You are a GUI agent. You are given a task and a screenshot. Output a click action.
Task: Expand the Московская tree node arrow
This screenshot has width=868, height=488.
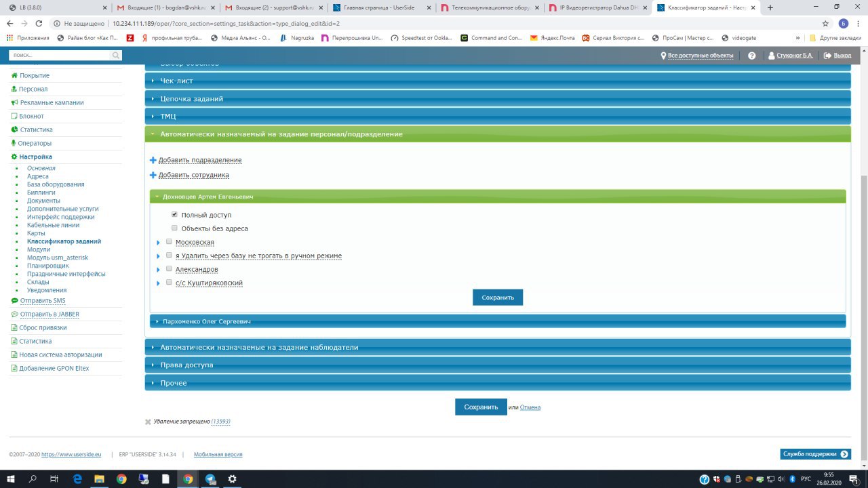click(158, 242)
